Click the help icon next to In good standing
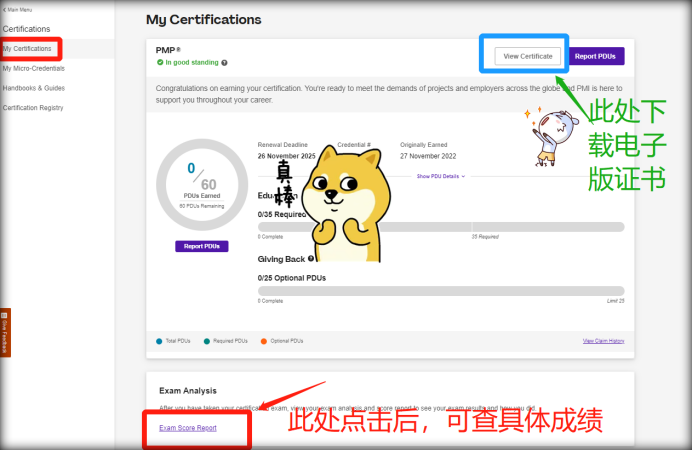This screenshot has width=692, height=450. tap(224, 63)
